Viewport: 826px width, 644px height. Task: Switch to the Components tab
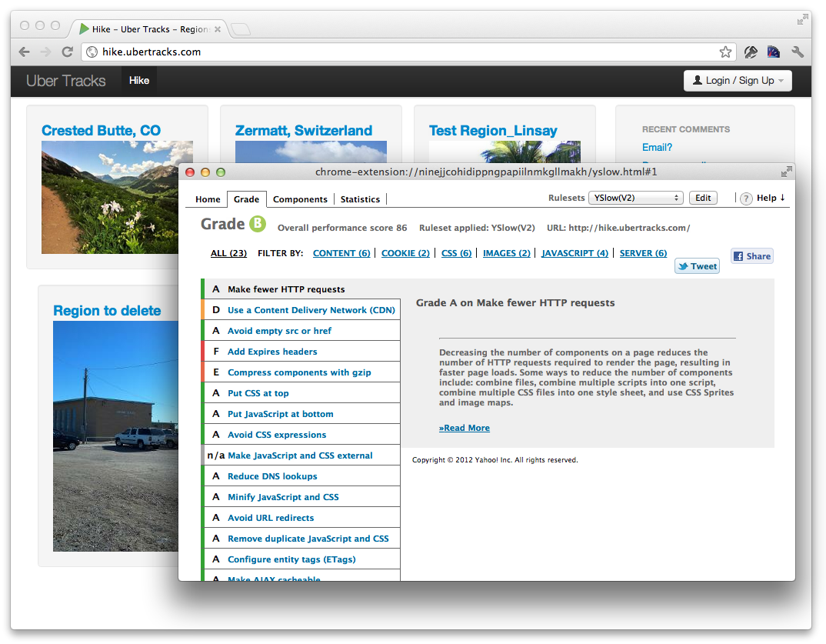(x=300, y=199)
